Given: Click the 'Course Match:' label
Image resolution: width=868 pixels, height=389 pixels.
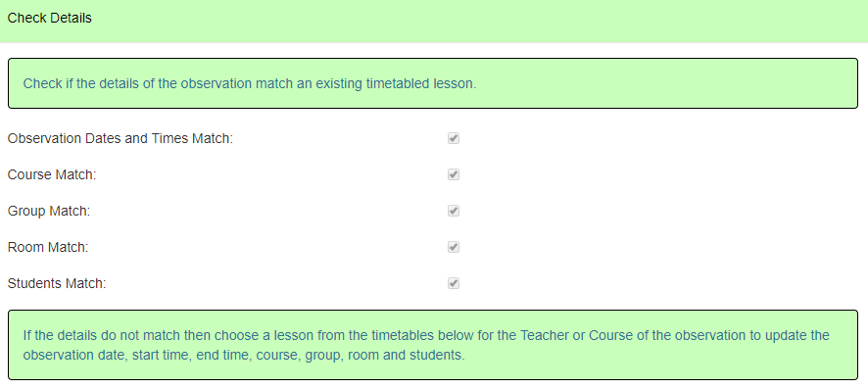Looking at the screenshot, I should point(52,174).
